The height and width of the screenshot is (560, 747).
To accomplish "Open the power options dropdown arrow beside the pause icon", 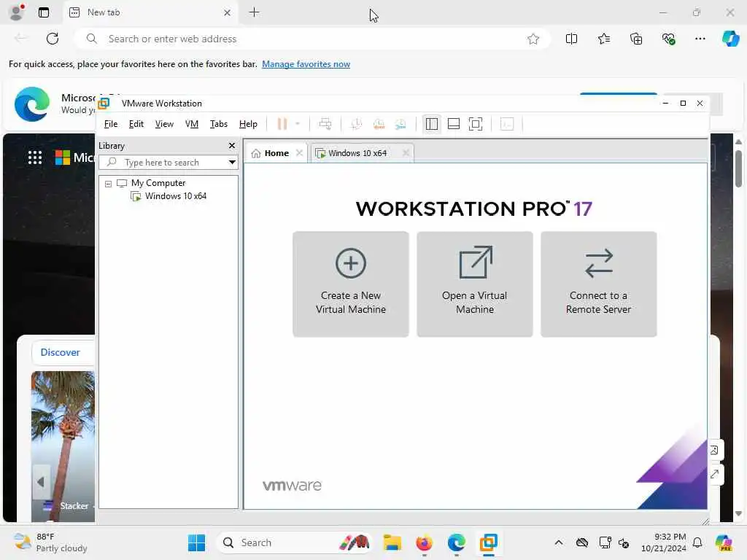I will 298,124.
